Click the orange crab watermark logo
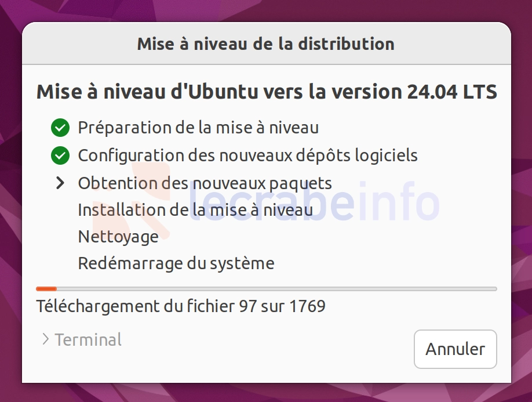 tap(132, 200)
